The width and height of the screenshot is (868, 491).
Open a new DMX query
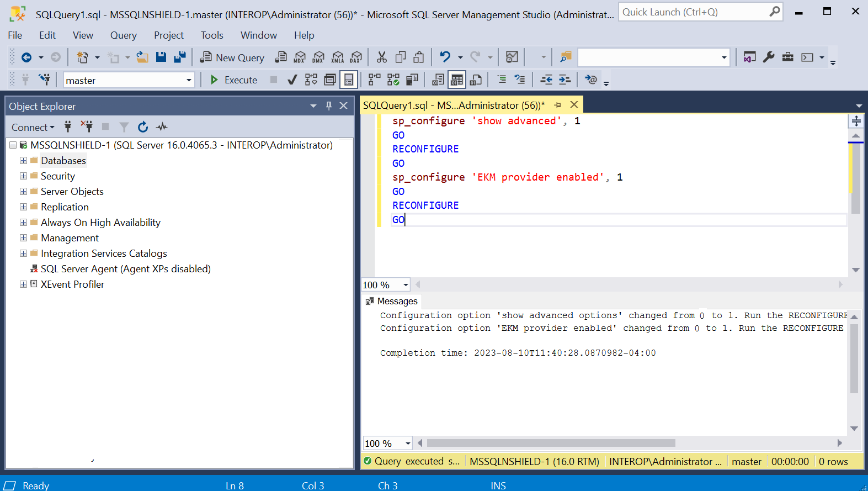[318, 57]
